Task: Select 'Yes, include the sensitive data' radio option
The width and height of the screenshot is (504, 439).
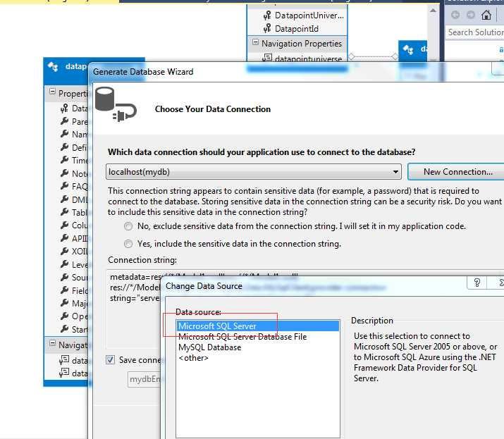Action: point(128,244)
